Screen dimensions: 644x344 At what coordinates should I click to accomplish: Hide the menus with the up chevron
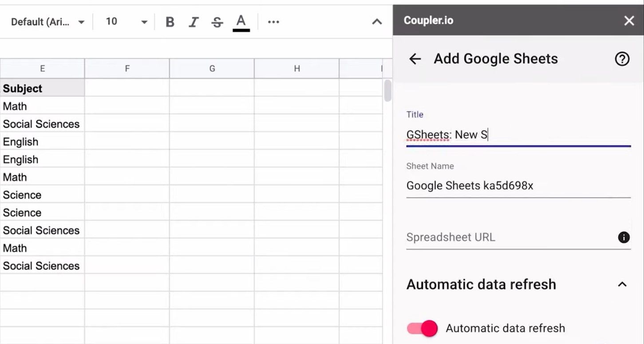[377, 22]
